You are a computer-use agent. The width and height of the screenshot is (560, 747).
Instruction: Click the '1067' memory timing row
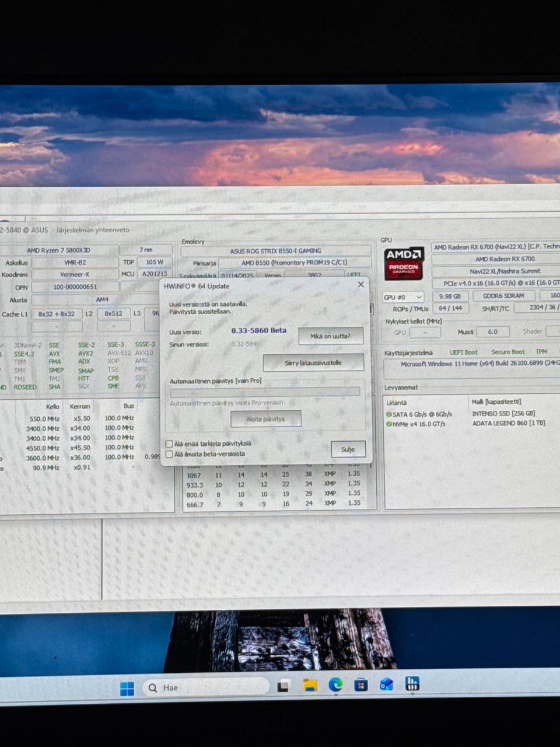(274, 474)
